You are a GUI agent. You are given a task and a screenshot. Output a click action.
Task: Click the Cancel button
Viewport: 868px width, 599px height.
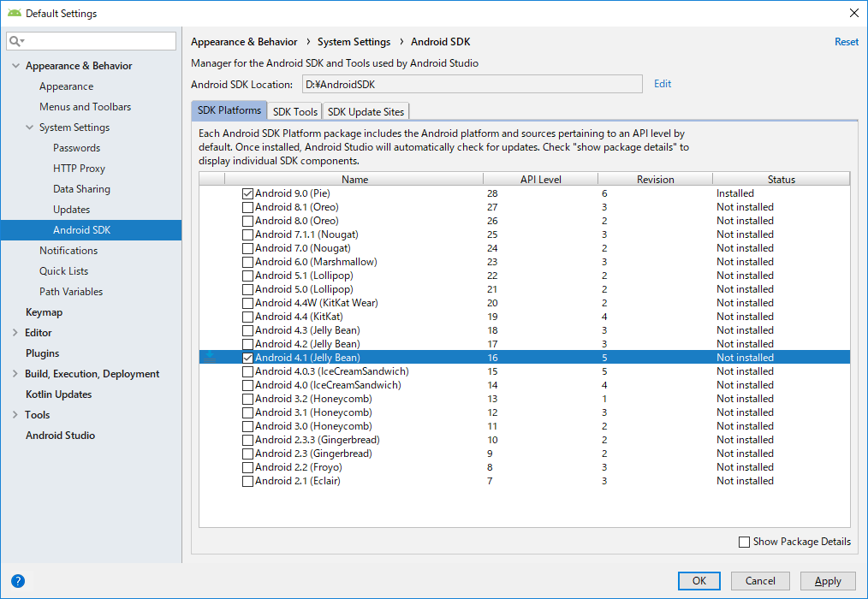pyautogui.click(x=760, y=581)
